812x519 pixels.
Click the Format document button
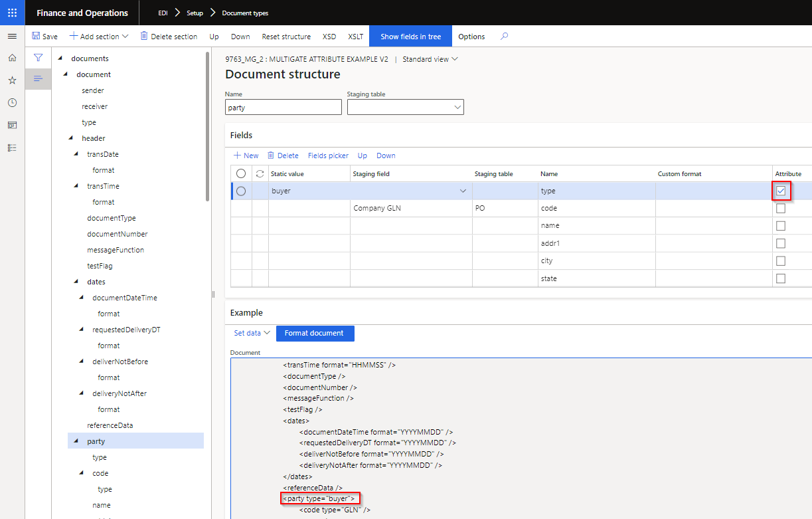pos(315,334)
